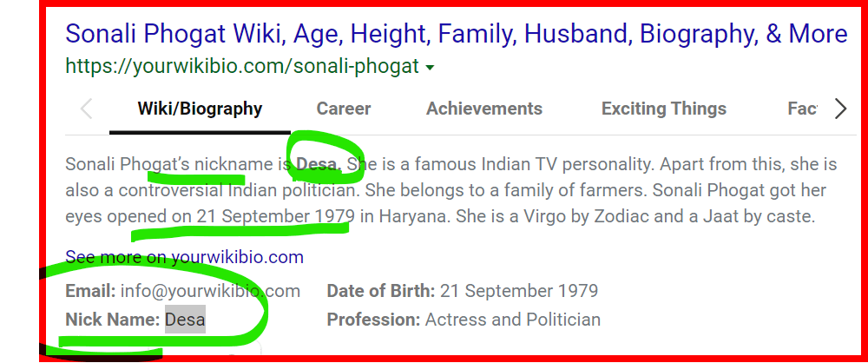Click See more on yourwikibio.com link
868x363 pixels.
click(x=184, y=257)
